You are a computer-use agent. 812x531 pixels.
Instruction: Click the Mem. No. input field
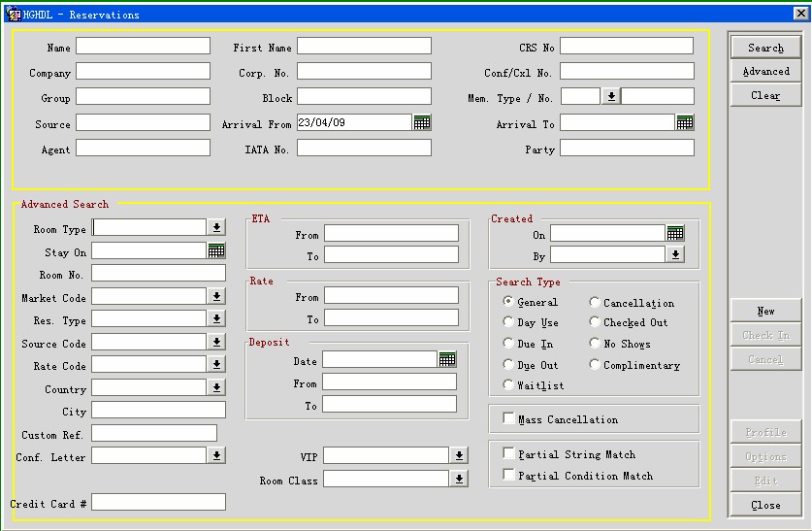(658, 96)
